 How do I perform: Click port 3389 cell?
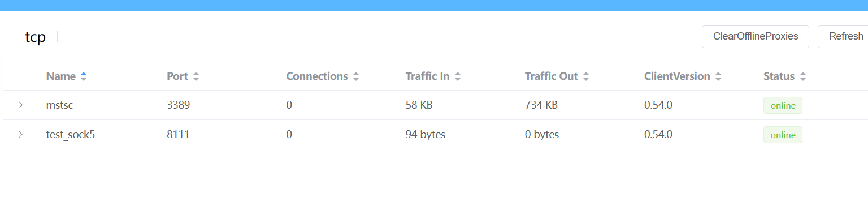(180, 105)
